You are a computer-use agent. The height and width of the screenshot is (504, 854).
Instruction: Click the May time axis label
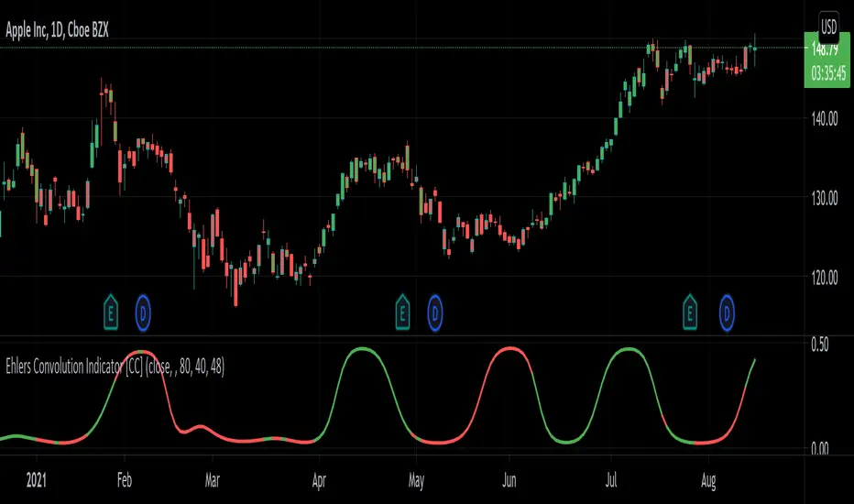point(416,480)
